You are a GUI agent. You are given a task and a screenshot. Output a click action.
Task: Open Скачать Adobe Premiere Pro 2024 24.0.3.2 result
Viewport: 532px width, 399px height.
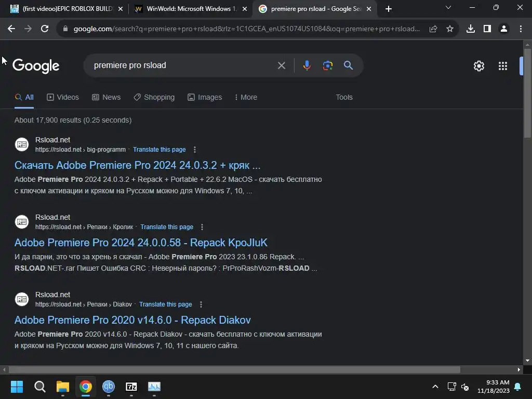(137, 165)
